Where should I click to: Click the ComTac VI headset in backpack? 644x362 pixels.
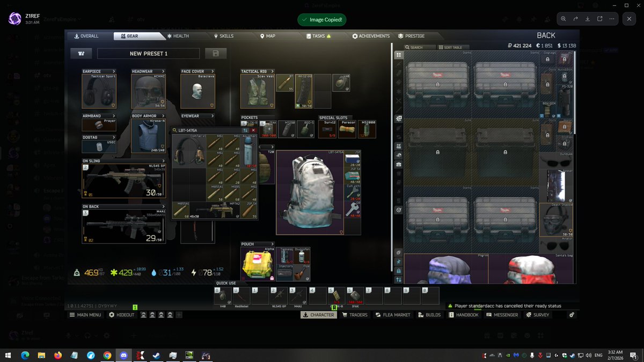click(x=189, y=151)
